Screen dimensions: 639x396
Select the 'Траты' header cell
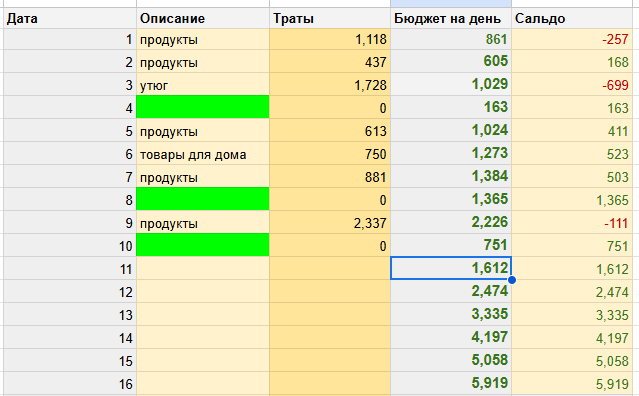pos(330,18)
